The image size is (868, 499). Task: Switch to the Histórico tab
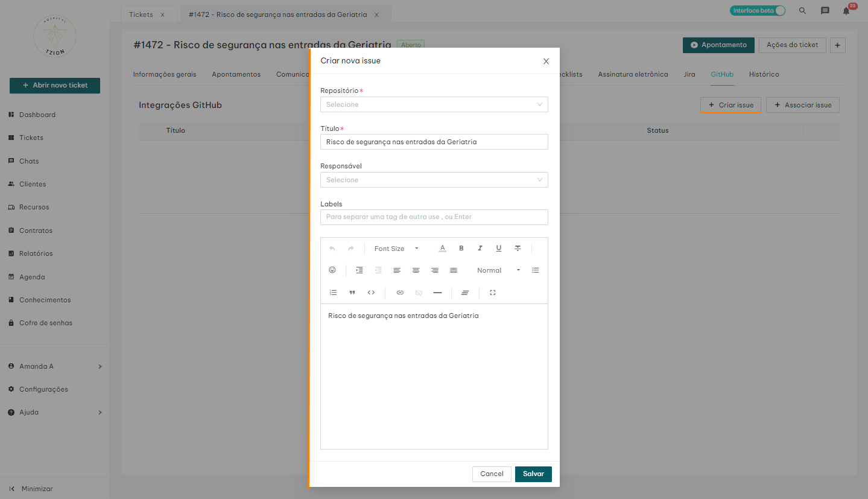click(x=764, y=74)
